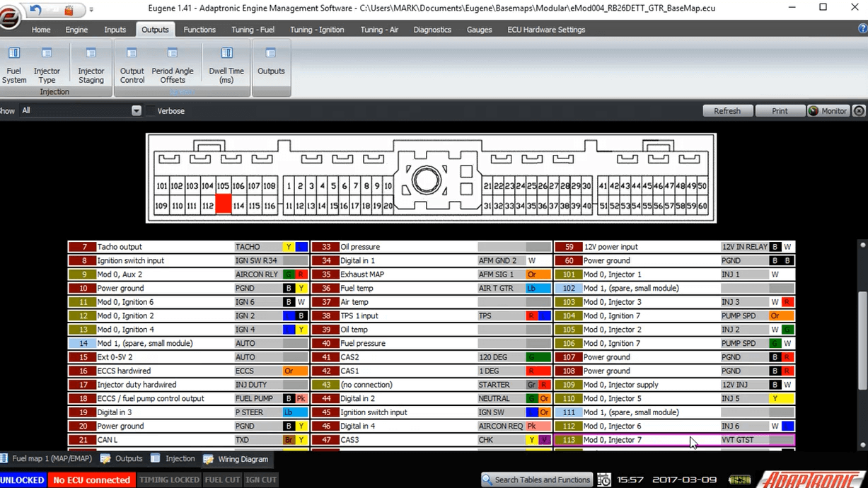This screenshot has height=488, width=868.
Task: Switch to the Engine ribbon tab
Action: tap(76, 30)
